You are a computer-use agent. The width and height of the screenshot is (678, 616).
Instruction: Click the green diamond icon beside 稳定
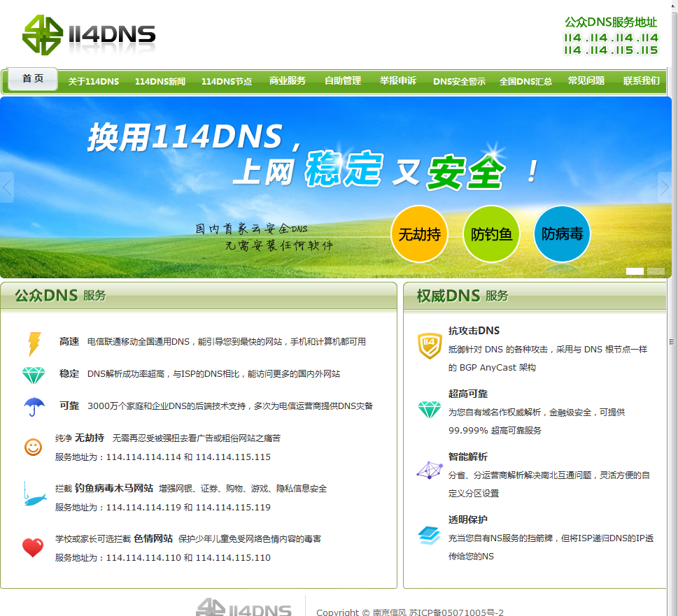(x=34, y=375)
